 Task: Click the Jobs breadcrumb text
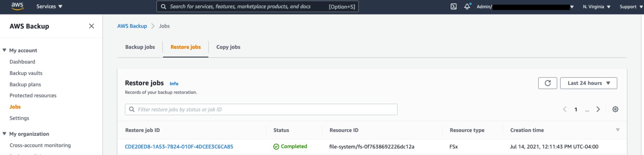[x=164, y=26]
